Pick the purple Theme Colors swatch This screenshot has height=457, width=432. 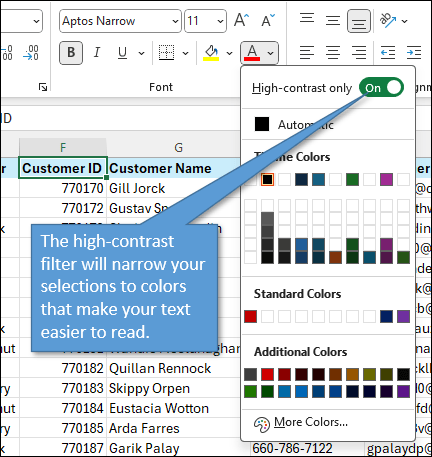pyautogui.click(x=386, y=179)
